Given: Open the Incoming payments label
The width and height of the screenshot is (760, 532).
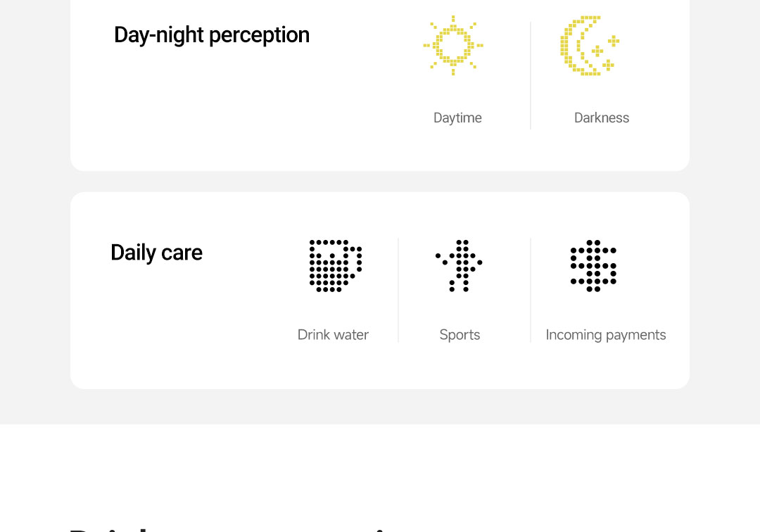Looking at the screenshot, I should point(606,335).
